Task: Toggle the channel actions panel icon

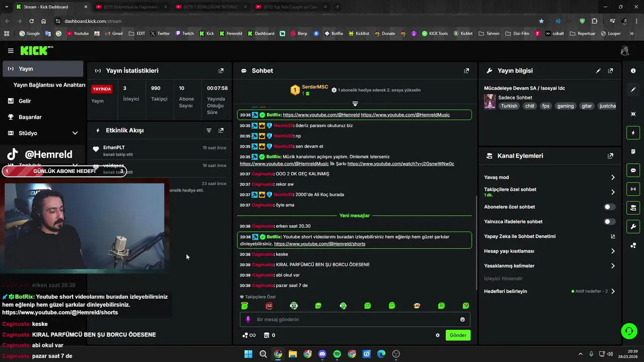Action: (633, 208)
